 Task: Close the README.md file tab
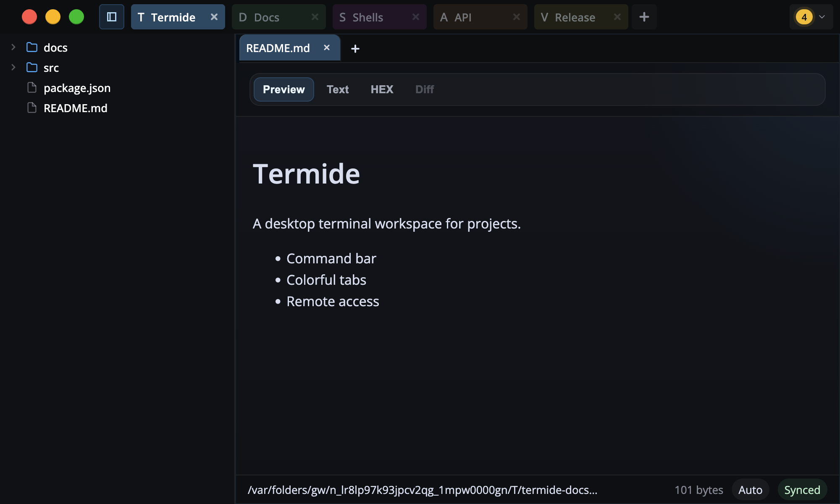pos(327,48)
